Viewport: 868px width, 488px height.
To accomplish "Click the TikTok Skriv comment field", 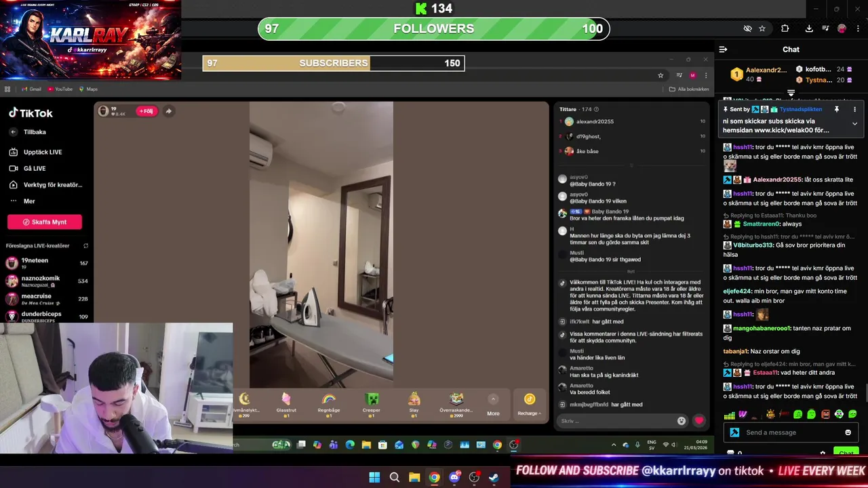I will point(616,421).
